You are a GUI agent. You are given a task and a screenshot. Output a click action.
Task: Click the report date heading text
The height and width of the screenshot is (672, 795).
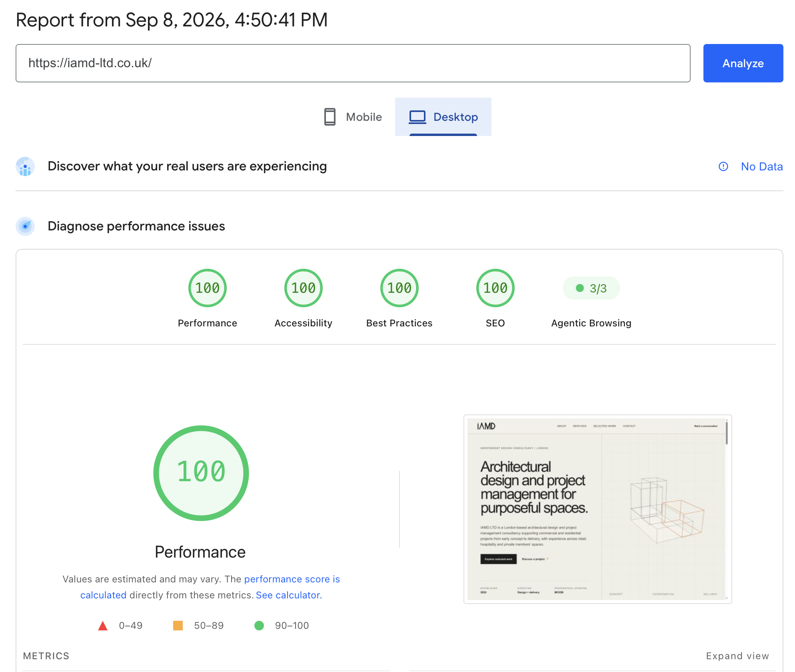(172, 20)
